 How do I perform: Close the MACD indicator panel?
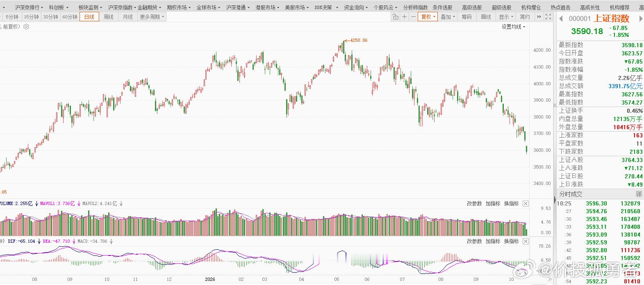(526, 241)
